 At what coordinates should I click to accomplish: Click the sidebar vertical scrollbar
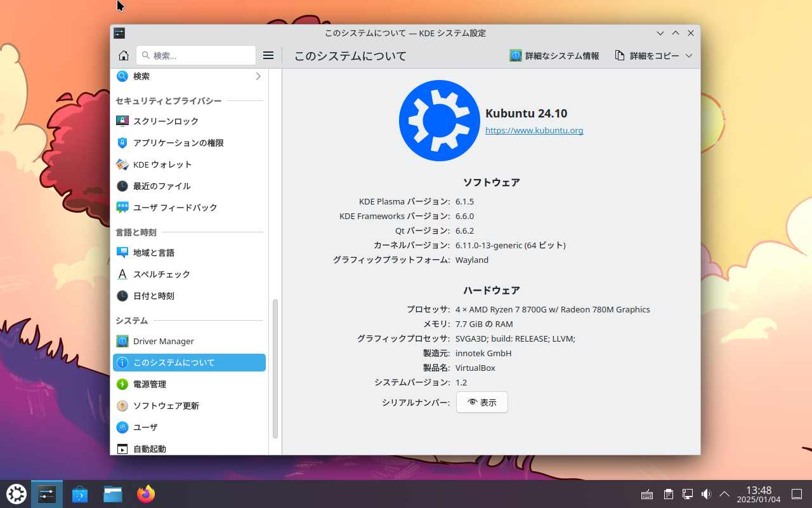click(x=275, y=368)
